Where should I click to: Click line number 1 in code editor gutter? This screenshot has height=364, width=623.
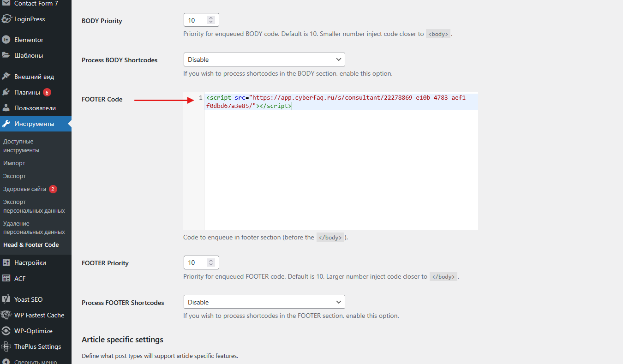(201, 98)
